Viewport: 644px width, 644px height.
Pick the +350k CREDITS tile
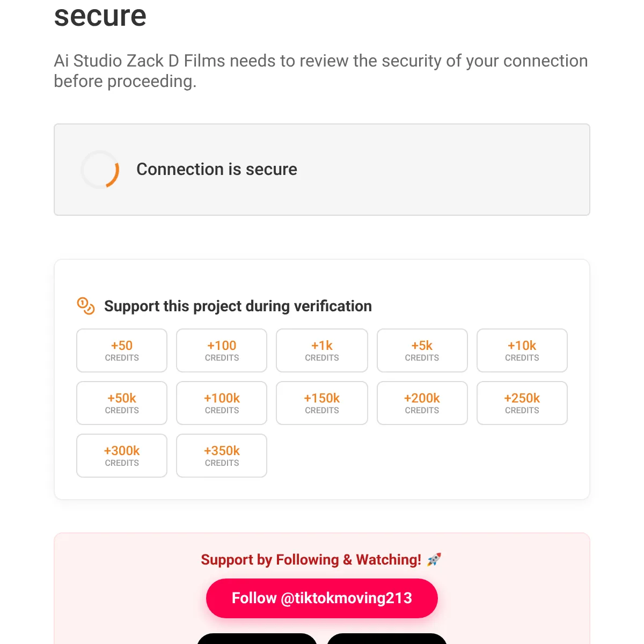pos(222,456)
